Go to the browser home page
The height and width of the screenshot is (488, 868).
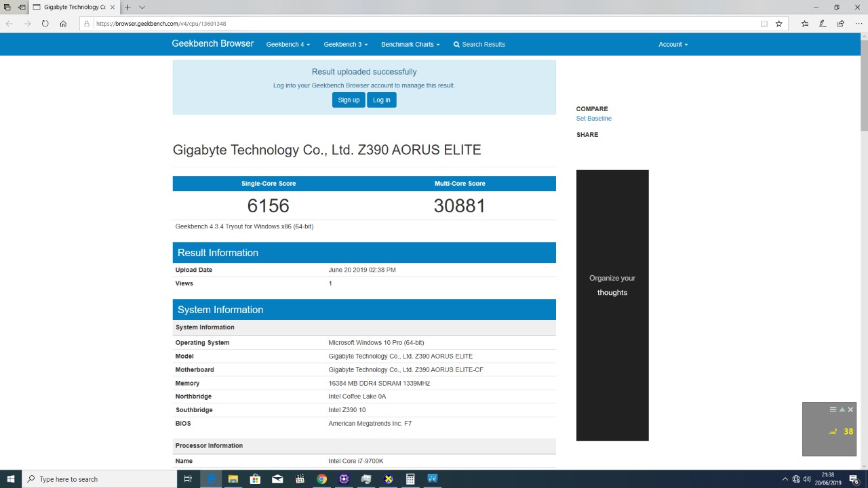tap(63, 24)
